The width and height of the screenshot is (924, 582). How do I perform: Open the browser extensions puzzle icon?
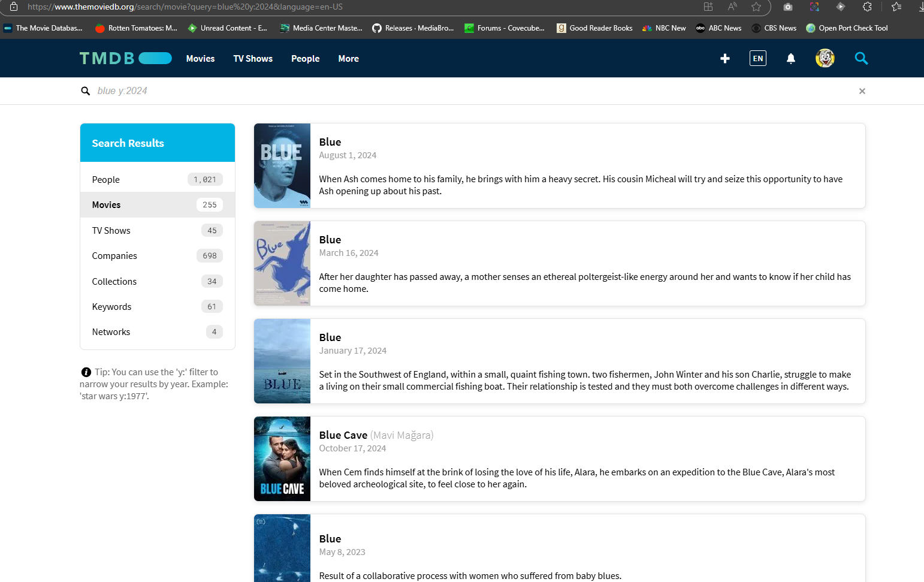pos(867,7)
